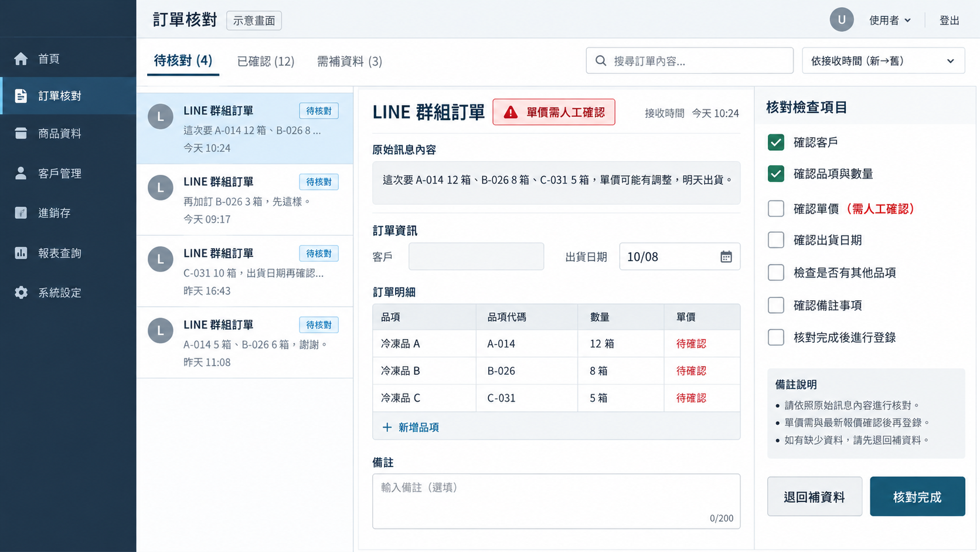Check the 核對完成後進行登錄 checkbox
The height and width of the screenshot is (552, 980).
pyautogui.click(x=776, y=337)
